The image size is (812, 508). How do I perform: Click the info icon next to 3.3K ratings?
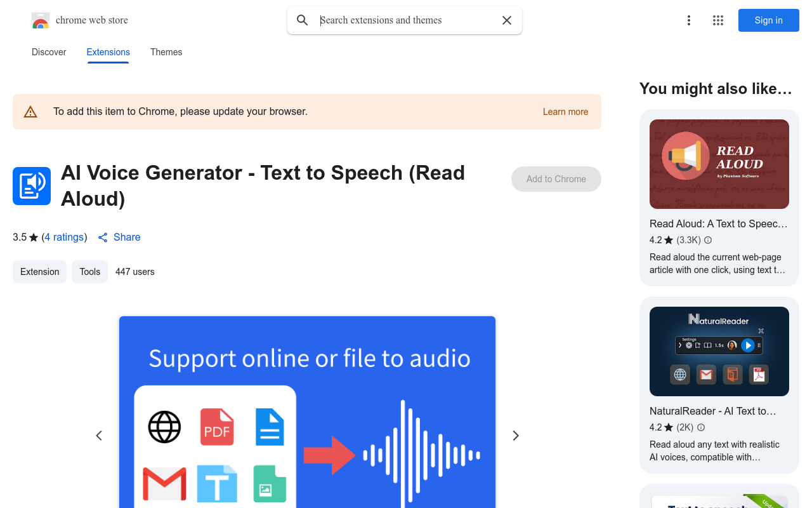pos(708,240)
